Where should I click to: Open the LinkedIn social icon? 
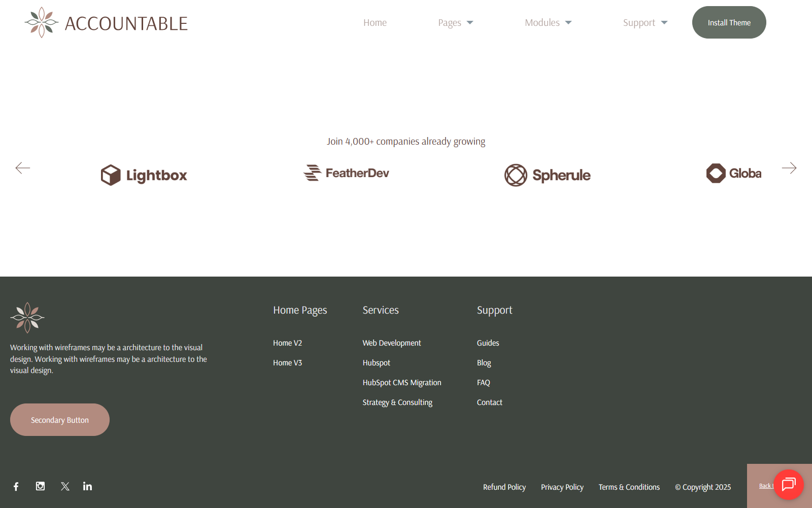(x=88, y=486)
